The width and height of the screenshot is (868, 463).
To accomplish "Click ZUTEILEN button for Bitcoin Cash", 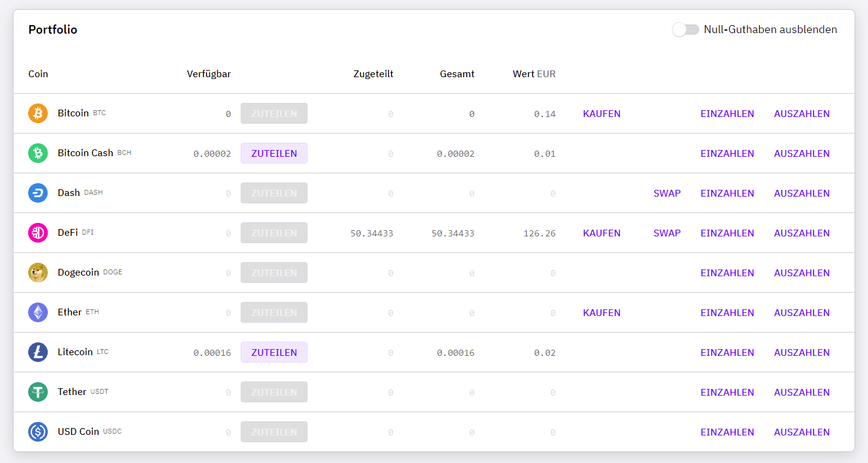I will (274, 153).
